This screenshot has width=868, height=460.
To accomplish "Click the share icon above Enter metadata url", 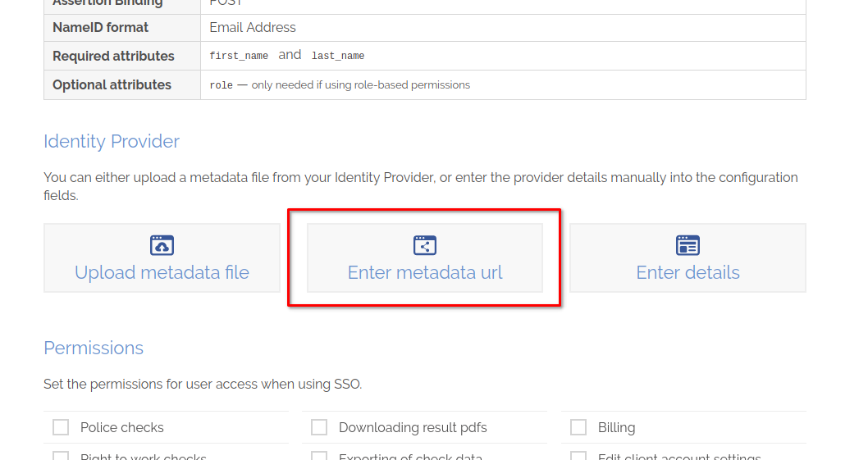I will coord(425,245).
